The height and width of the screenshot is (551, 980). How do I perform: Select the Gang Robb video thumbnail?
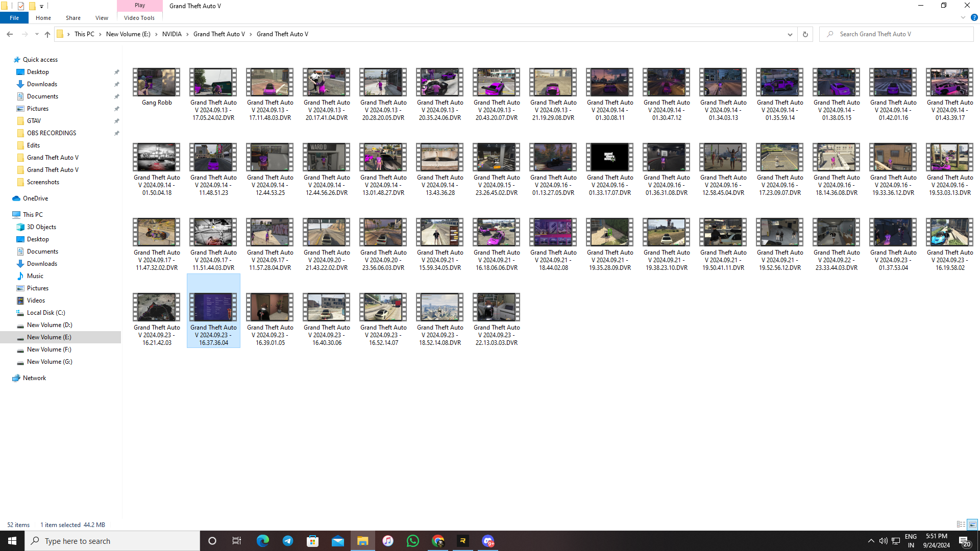click(156, 82)
